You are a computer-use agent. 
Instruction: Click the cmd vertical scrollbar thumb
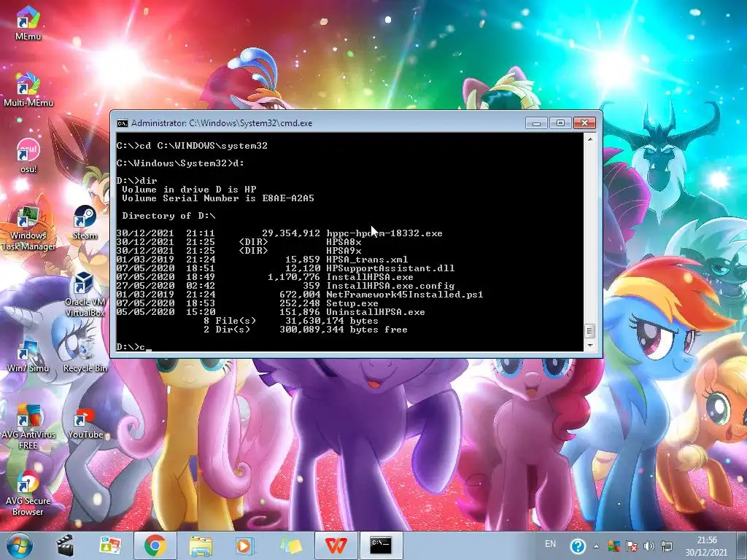tap(589, 330)
